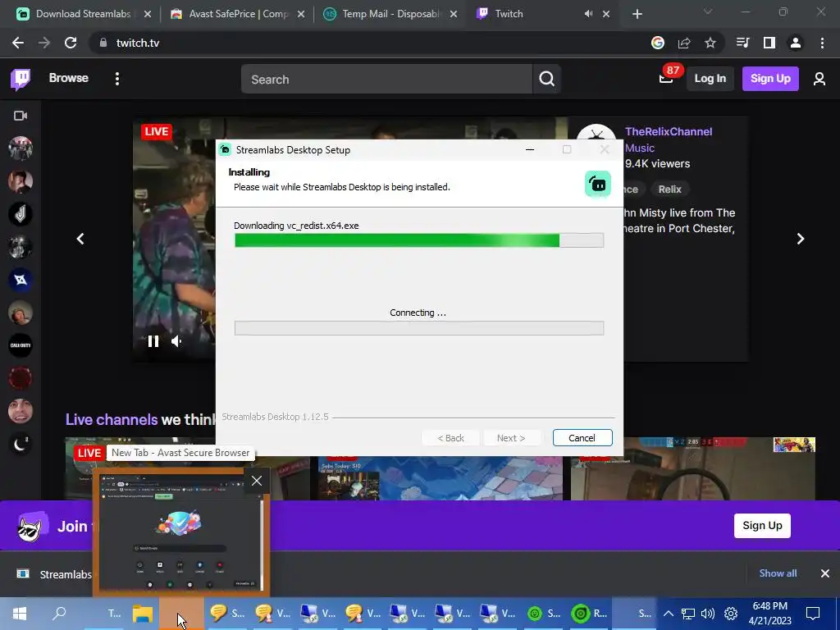Image resolution: width=840 pixels, height=630 pixels.
Task: Open the crescent moon channel avatar in sidebar
Action: 21,444
